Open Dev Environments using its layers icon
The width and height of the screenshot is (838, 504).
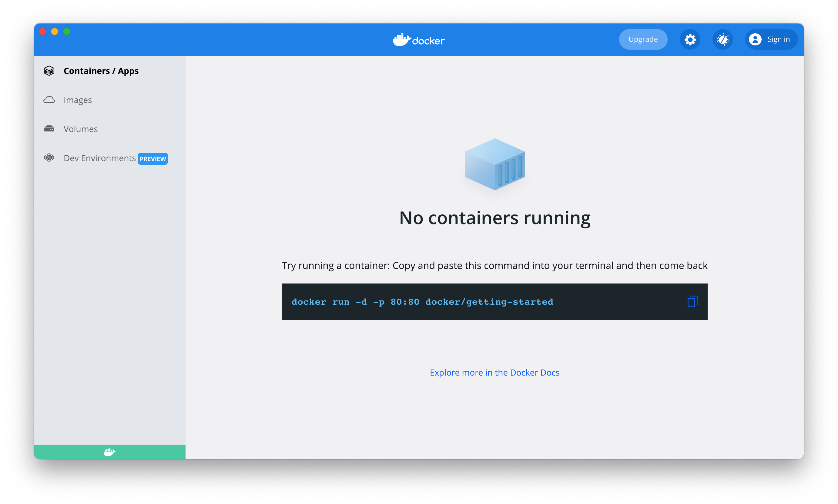[x=49, y=157]
